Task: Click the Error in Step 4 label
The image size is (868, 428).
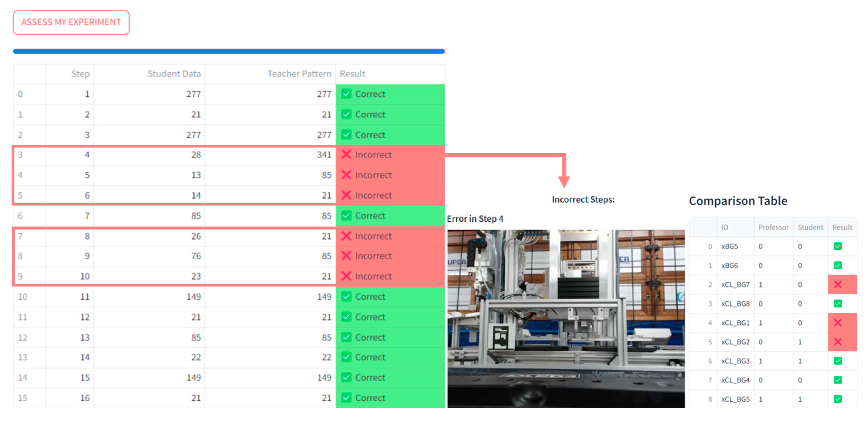Action: pos(475,219)
